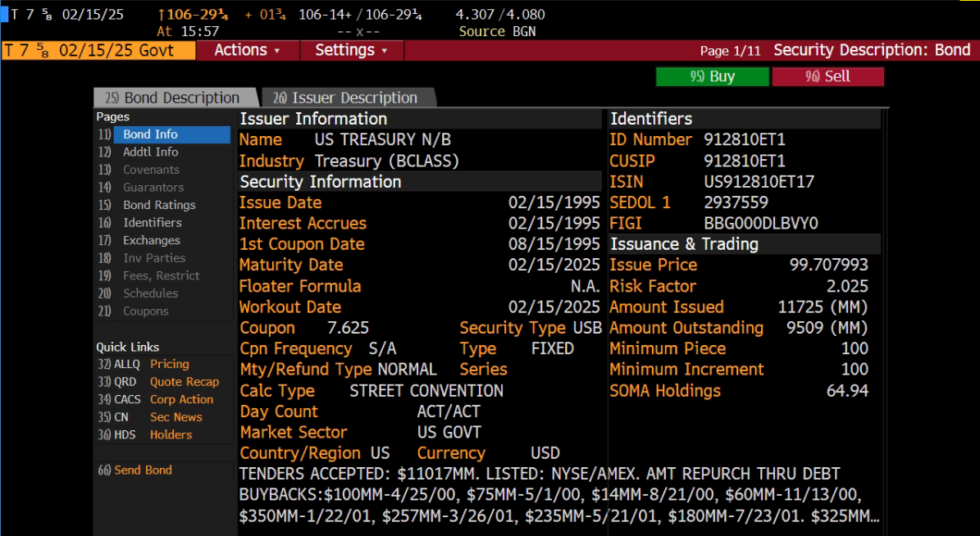Open the Actions dropdown menu

(248, 51)
